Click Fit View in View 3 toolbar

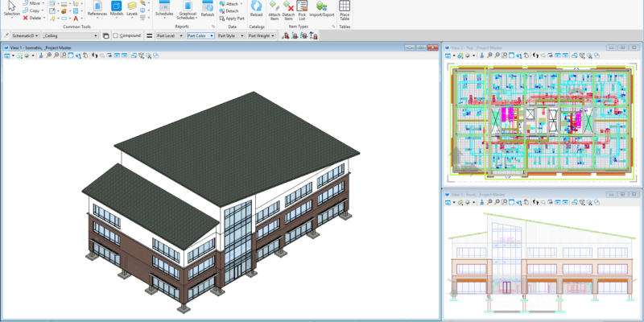[511, 202]
